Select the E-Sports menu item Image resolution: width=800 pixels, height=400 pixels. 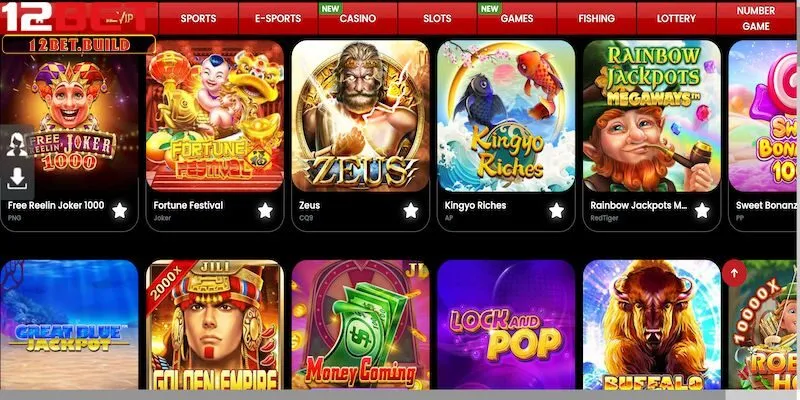click(x=278, y=18)
